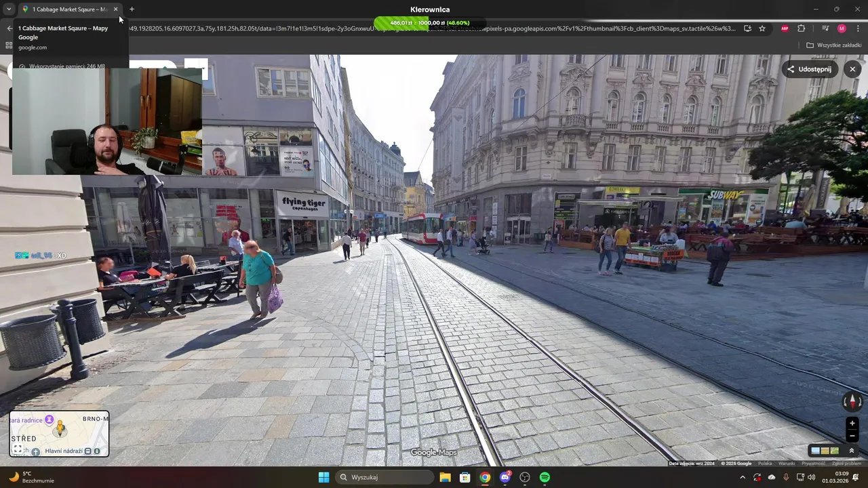Click the network tray icon
This screenshot has width=868, height=488.
[x=800, y=477]
